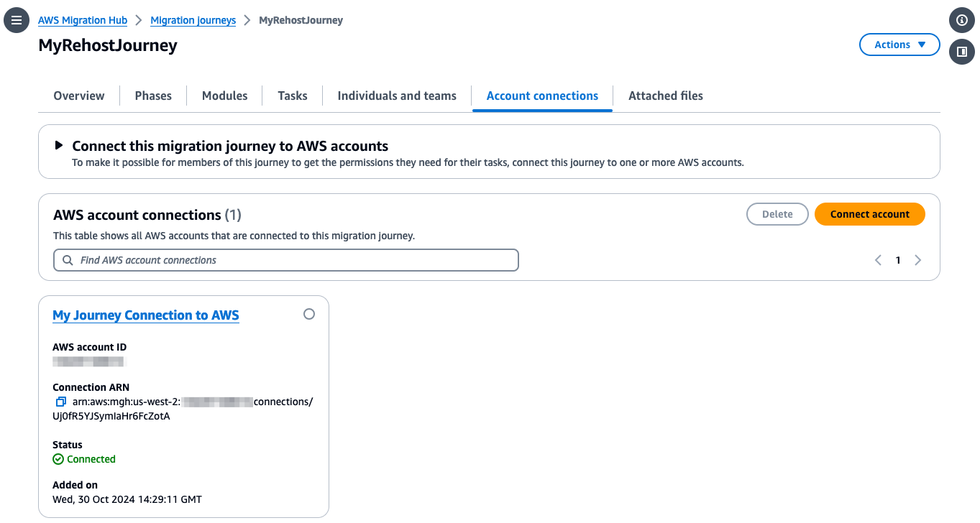980x523 pixels.
Task: View the Attached files tab
Action: point(665,96)
